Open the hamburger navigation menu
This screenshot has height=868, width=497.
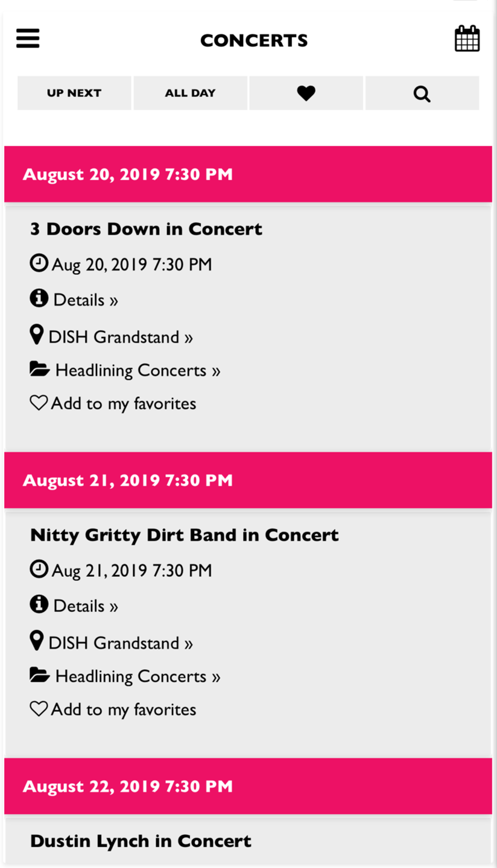28,39
